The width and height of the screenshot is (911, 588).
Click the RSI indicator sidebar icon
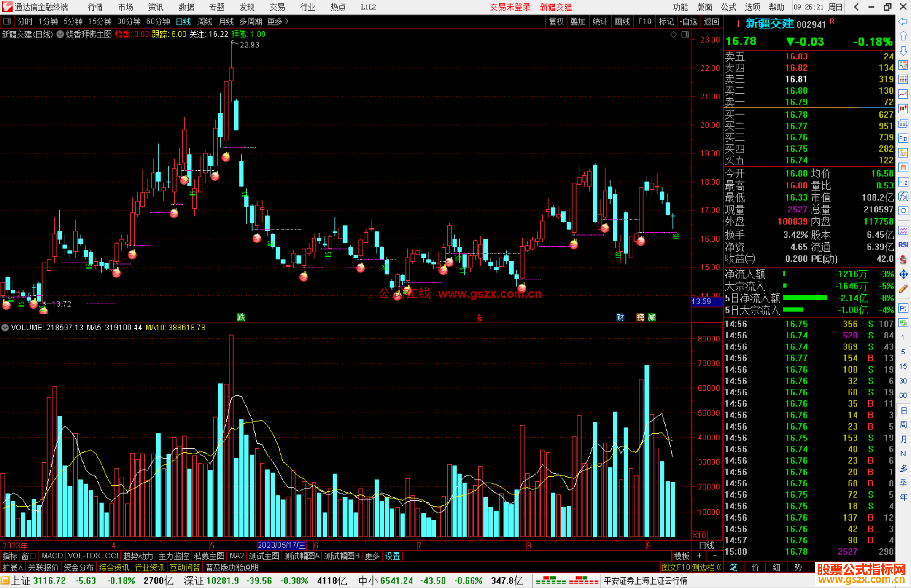903,245
